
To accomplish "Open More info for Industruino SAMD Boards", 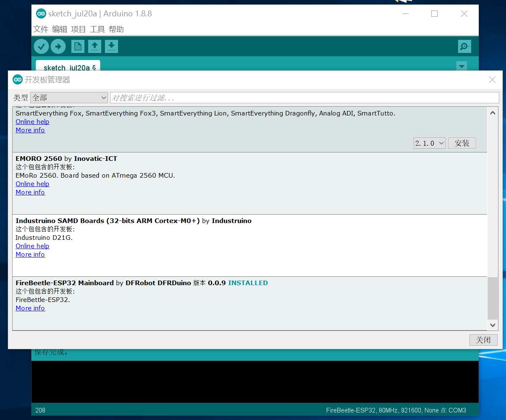I will (x=30, y=255).
